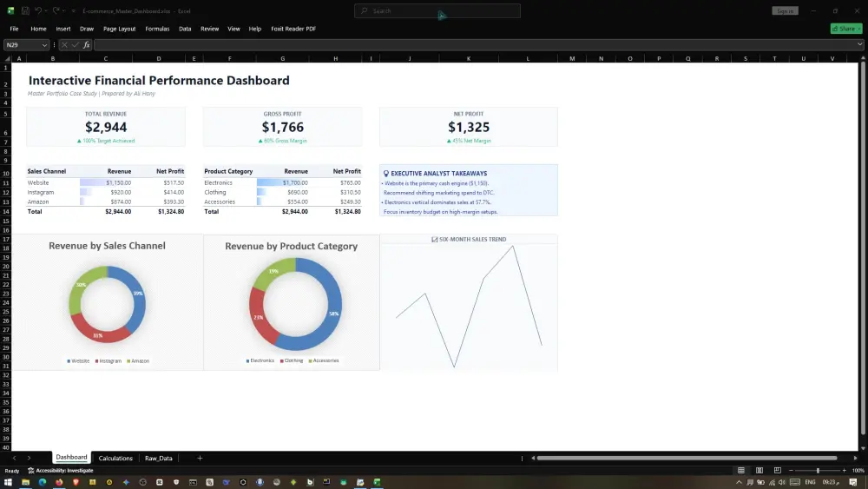
Task: Switch to the Home ribbon tab
Action: pyautogui.click(x=38, y=29)
